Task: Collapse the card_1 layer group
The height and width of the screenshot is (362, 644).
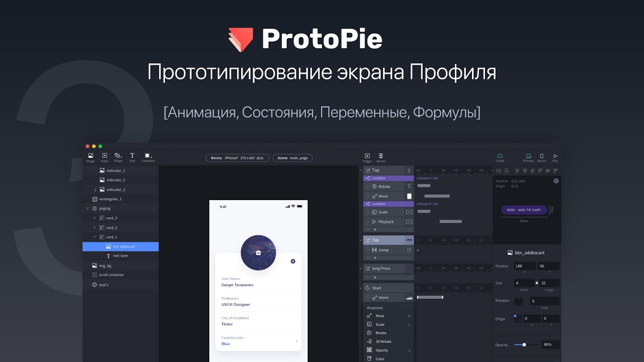Action: point(95,237)
